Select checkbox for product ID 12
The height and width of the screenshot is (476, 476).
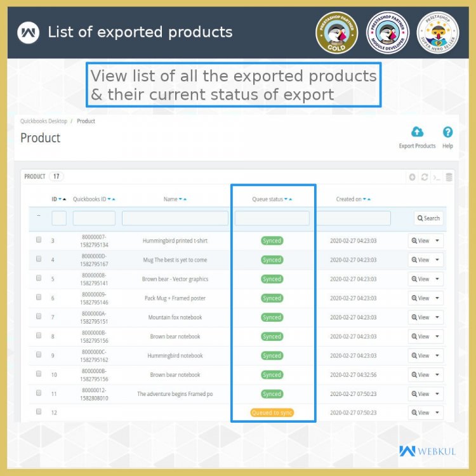[39, 411]
